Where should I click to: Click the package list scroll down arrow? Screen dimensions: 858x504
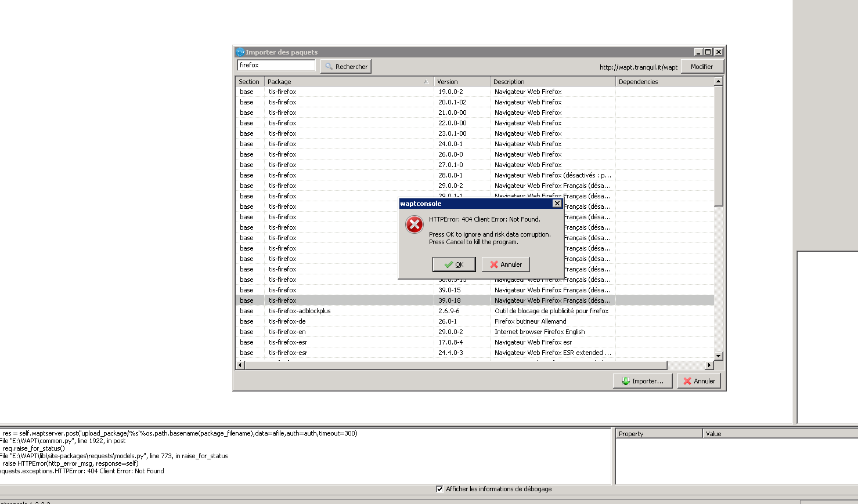[719, 356]
